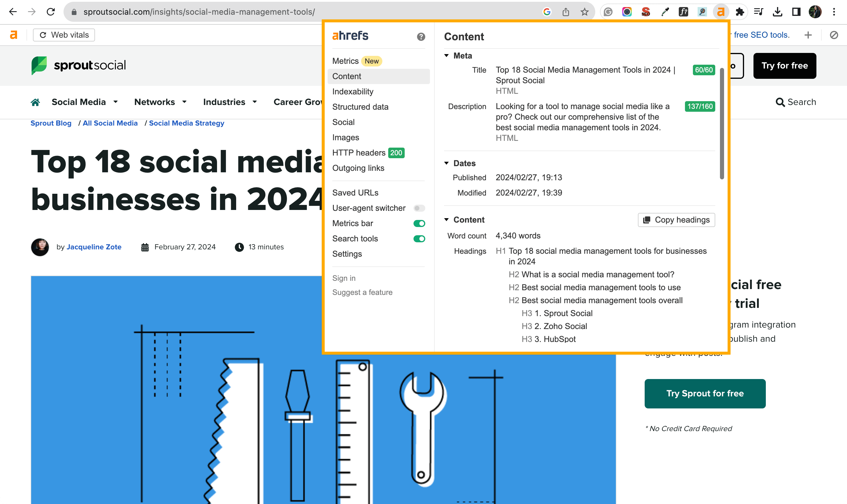Click the Try for free button
The width and height of the screenshot is (847, 504).
pos(785,66)
